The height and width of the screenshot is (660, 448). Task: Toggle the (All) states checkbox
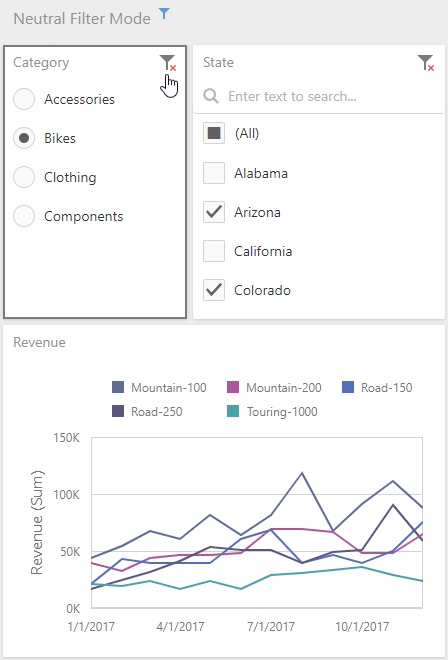(214, 133)
